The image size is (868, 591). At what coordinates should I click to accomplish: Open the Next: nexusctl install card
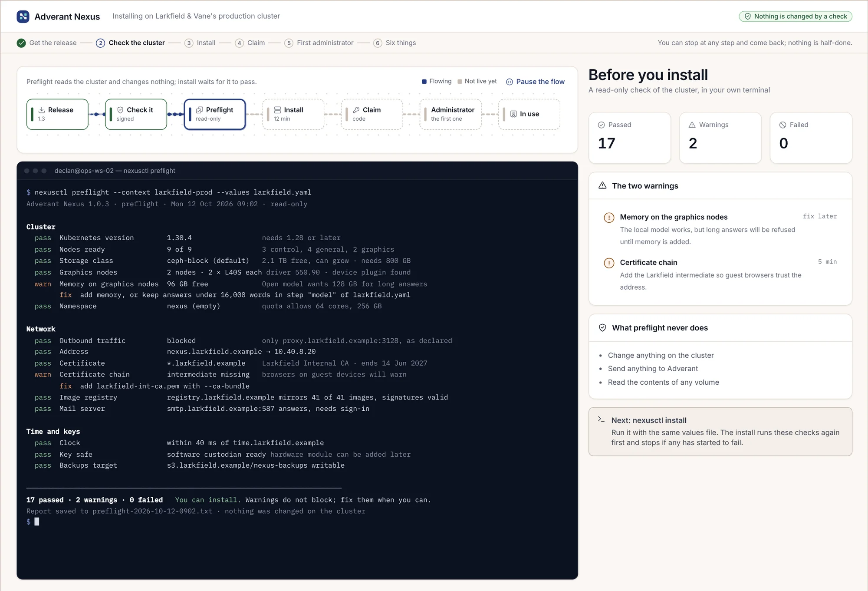point(720,432)
